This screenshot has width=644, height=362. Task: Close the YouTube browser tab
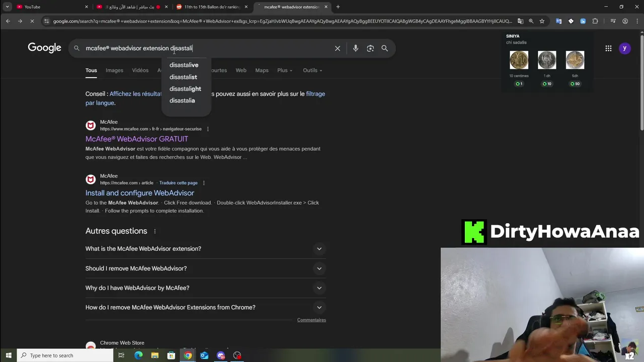[x=87, y=7]
